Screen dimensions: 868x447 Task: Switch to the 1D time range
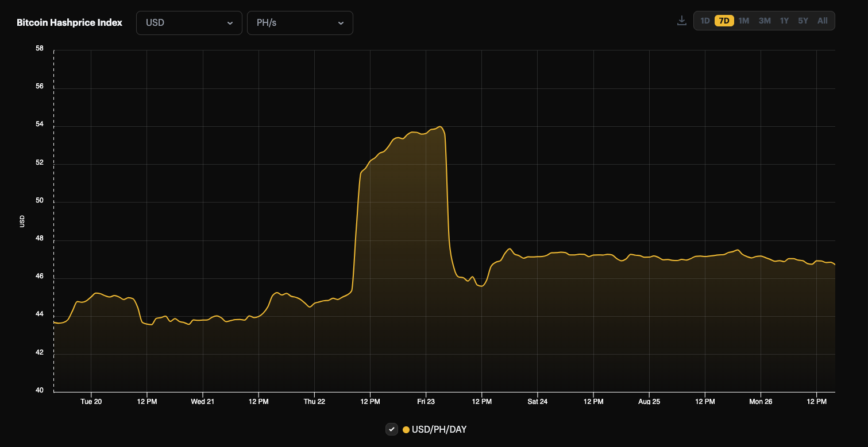pos(704,20)
